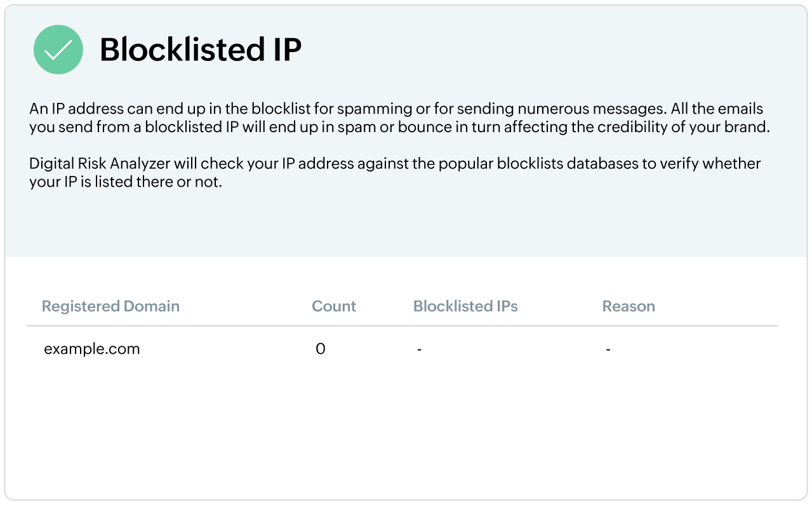Click the dash under Blocklisted IPs

pyautogui.click(x=420, y=349)
